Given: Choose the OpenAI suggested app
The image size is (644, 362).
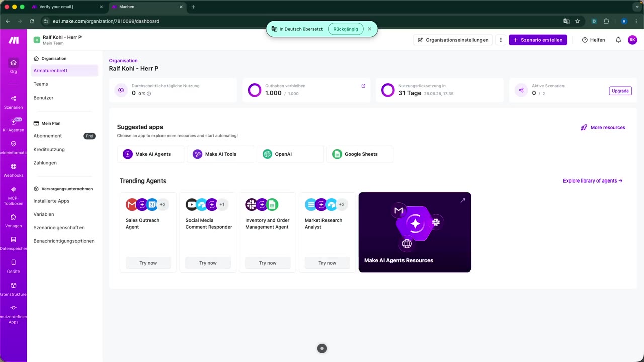Looking at the screenshot, I should pos(290,154).
